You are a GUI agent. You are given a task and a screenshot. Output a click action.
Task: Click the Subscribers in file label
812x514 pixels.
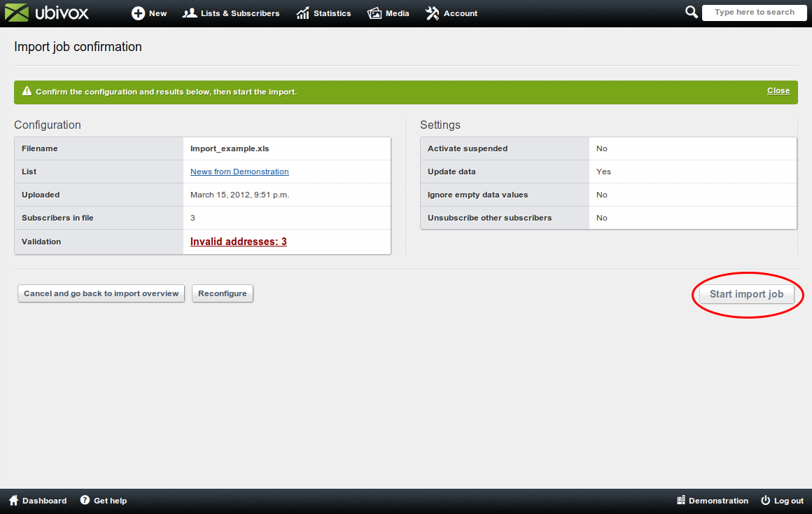(57, 218)
